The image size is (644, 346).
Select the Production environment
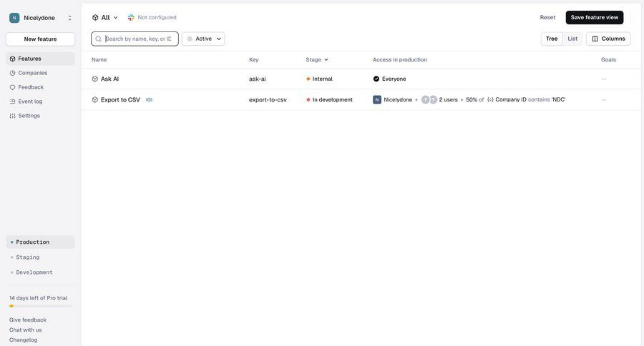pyautogui.click(x=40, y=242)
